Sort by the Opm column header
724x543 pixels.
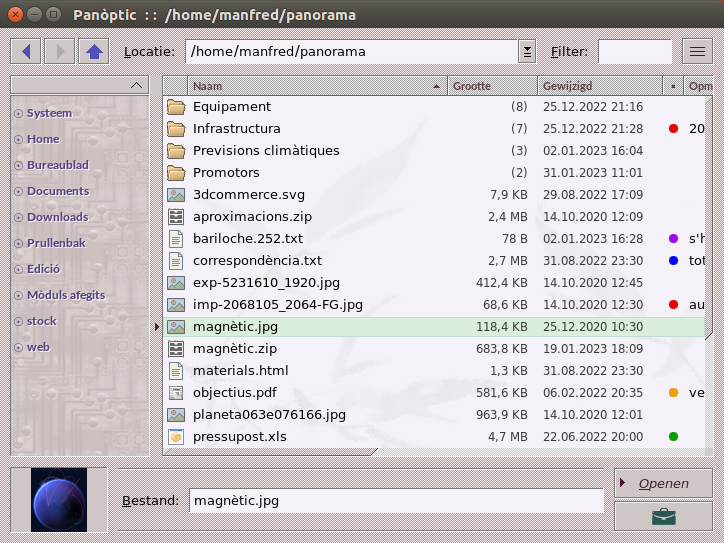699,86
